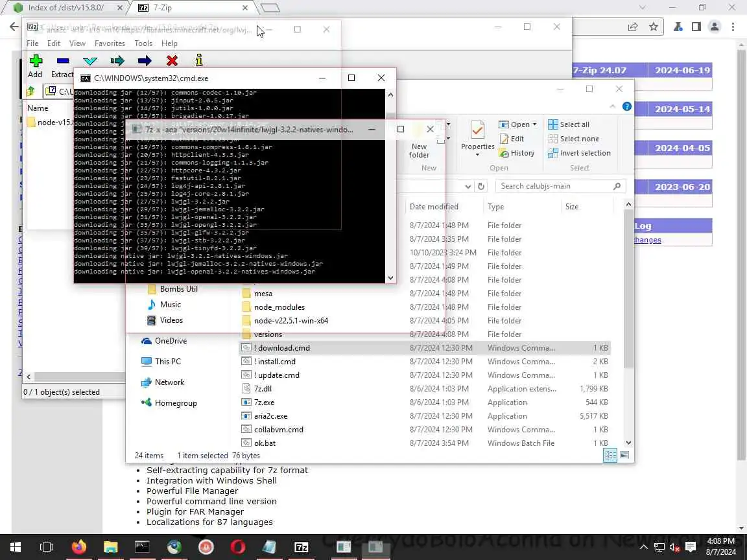
Task: Open the File menu in 7-Zip
Action: [32, 43]
